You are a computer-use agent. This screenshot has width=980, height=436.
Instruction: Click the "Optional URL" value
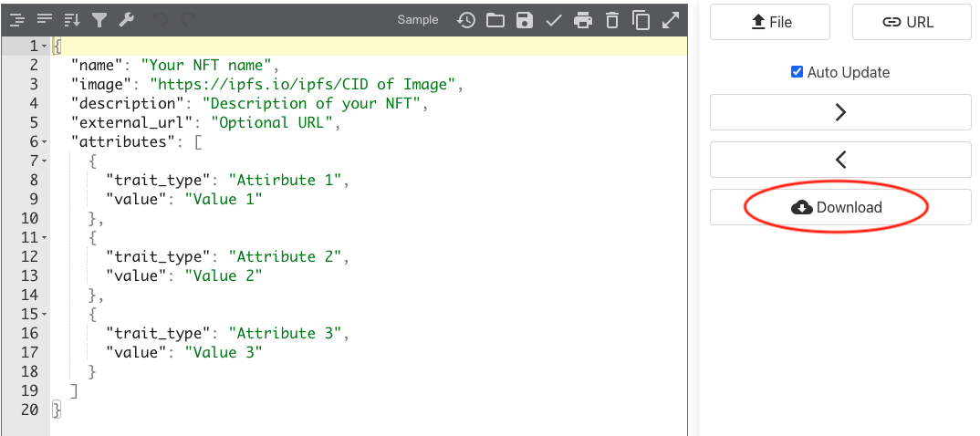[x=273, y=122]
